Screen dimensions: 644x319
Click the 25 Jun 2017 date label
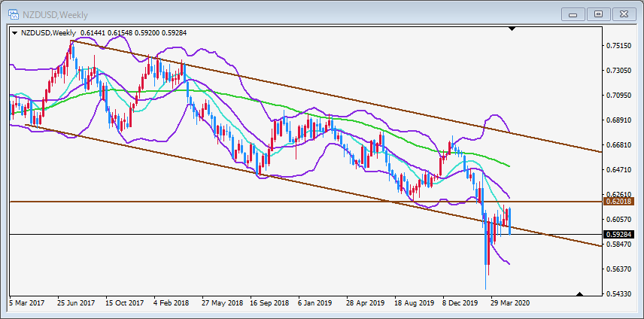[x=76, y=303]
